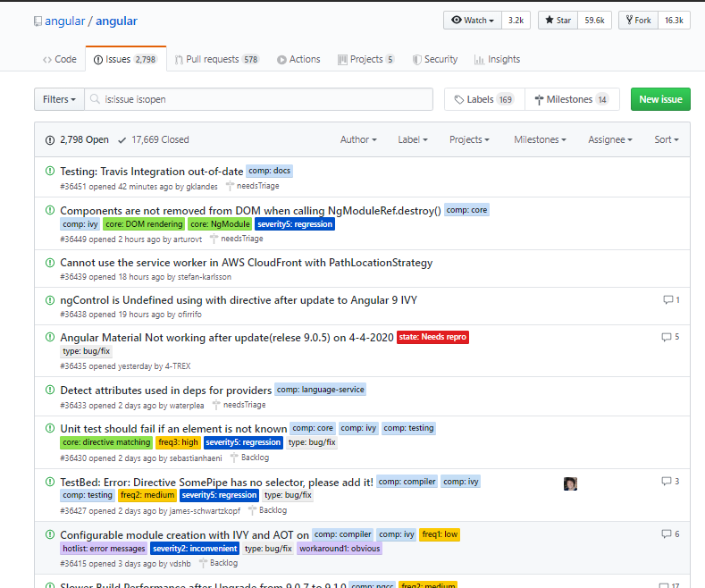Expand the Author filter dropdown

pos(358,139)
